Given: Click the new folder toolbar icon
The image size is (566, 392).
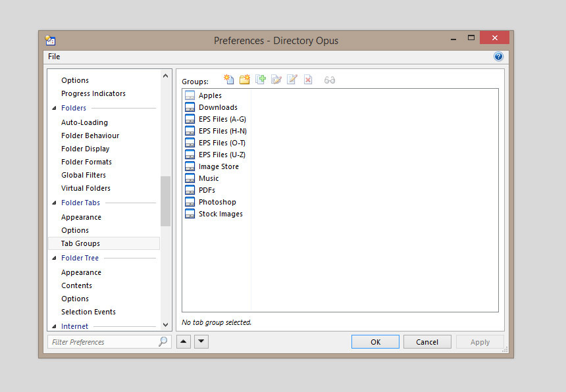Looking at the screenshot, I should [x=244, y=80].
